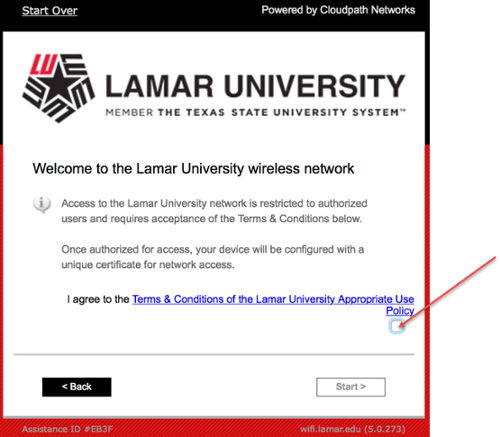The width and height of the screenshot is (500, 437).
Task: Click the Start Over link
Action: (x=50, y=11)
